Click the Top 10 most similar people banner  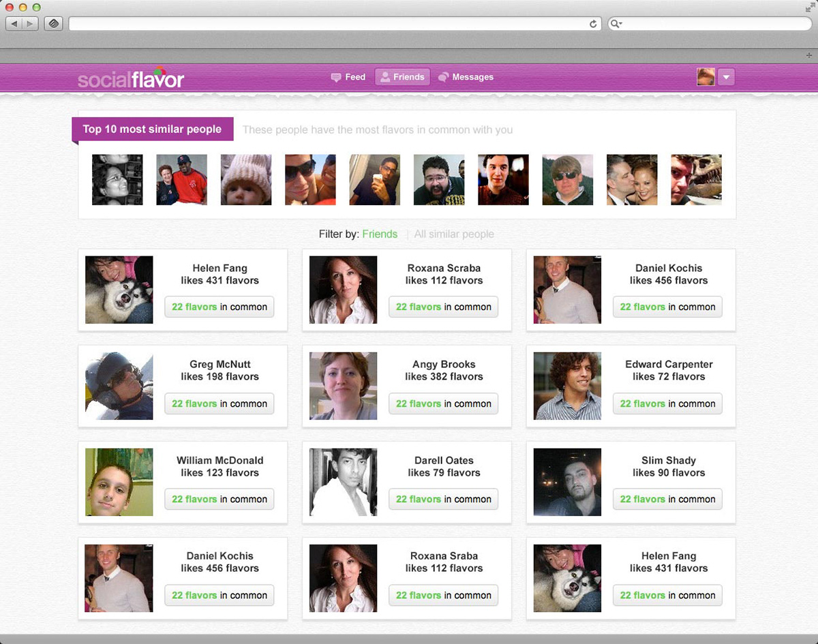(153, 129)
